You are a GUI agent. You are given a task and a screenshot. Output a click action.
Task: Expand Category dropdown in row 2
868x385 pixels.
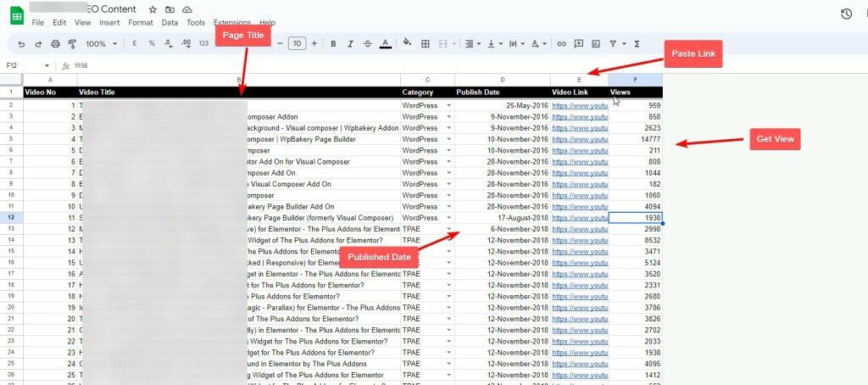coord(448,105)
